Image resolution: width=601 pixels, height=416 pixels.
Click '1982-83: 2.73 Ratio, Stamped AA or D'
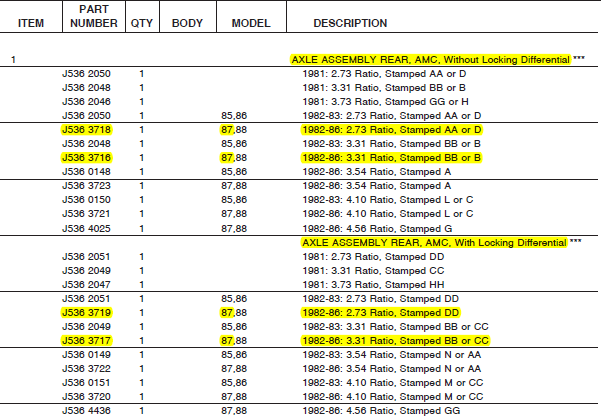[392, 116]
